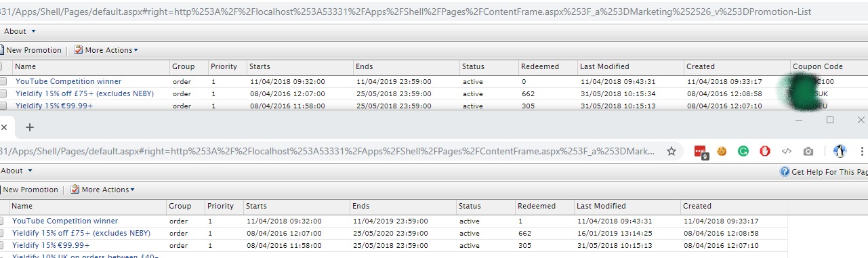Expand the upper About dropdown menu
Screen dimensions: 868x258
tap(19, 31)
